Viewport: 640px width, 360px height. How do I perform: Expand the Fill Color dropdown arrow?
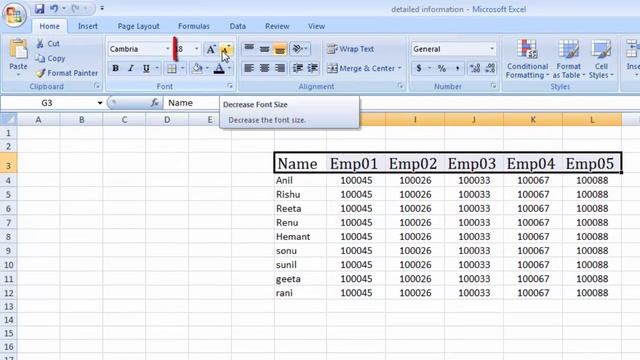(207, 69)
